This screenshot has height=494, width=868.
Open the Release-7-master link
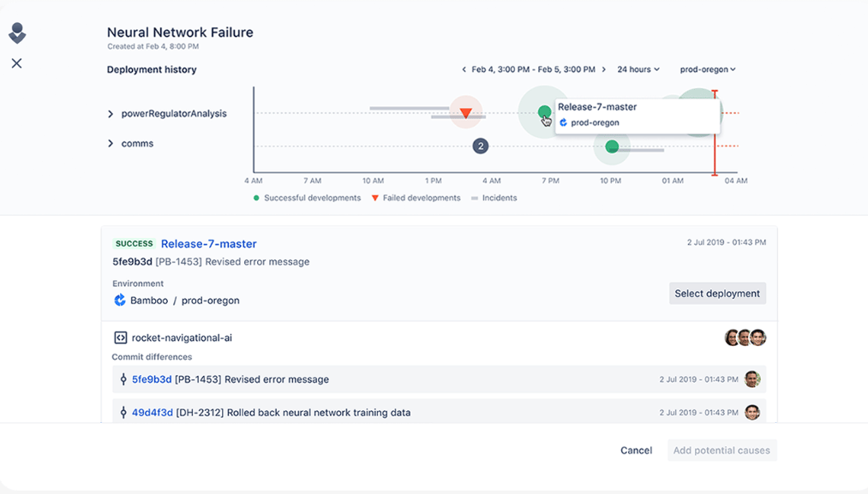point(208,244)
